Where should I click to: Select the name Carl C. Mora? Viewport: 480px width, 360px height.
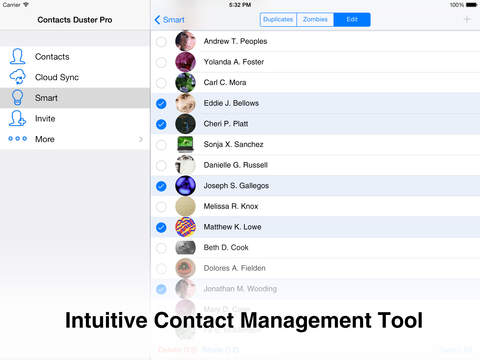coord(225,82)
